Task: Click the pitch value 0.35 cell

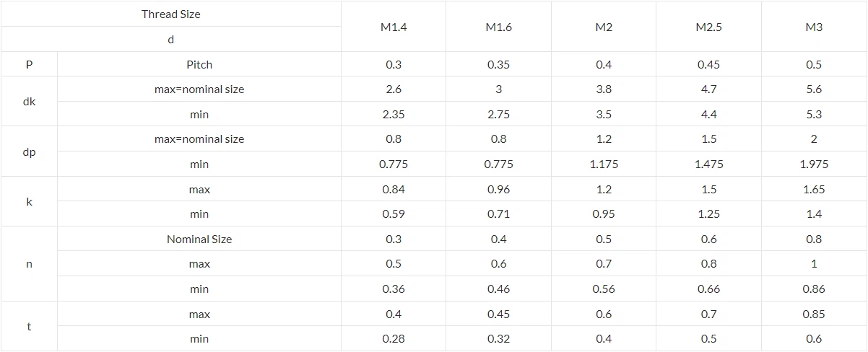Action: pos(498,65)
